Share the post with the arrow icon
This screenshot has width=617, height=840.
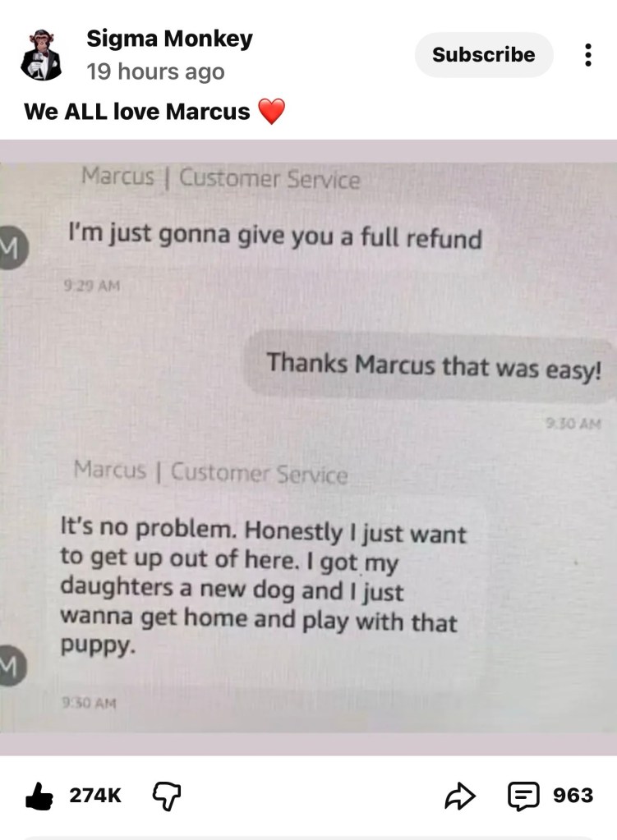460,796
